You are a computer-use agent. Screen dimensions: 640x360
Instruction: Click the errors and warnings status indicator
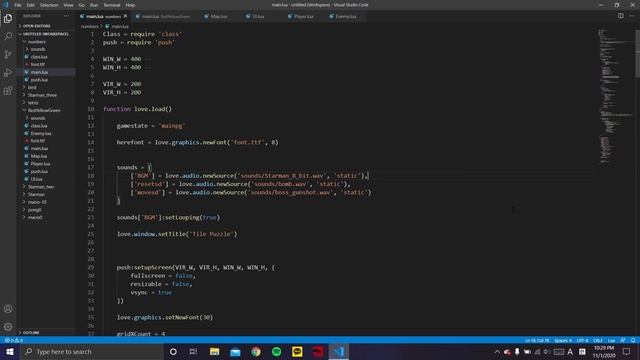pyautogui.click(x=13, y=340)
